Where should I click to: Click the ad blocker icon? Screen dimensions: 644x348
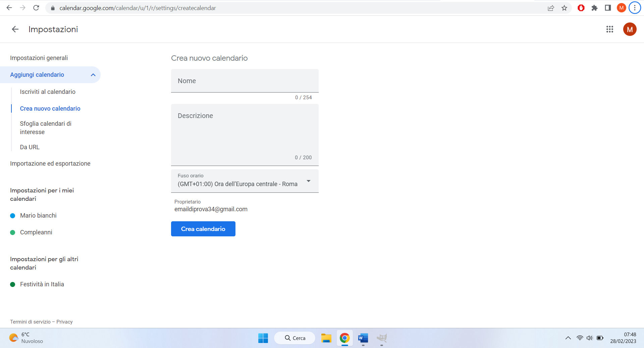pos(581,8)
